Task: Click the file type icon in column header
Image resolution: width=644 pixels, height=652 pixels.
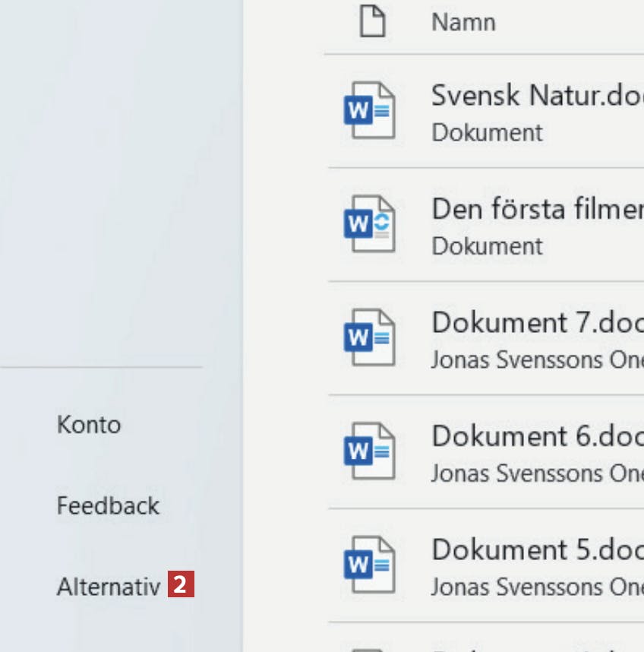Action: (x=372, y=22)
